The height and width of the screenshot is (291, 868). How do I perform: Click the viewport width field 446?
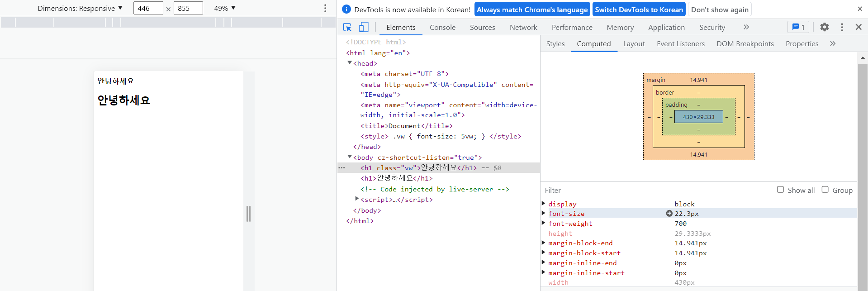tap(148, 8)
